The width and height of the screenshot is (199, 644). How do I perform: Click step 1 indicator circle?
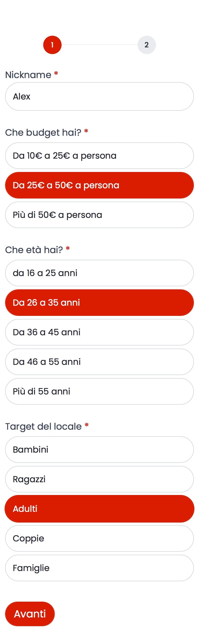(52, 44)
